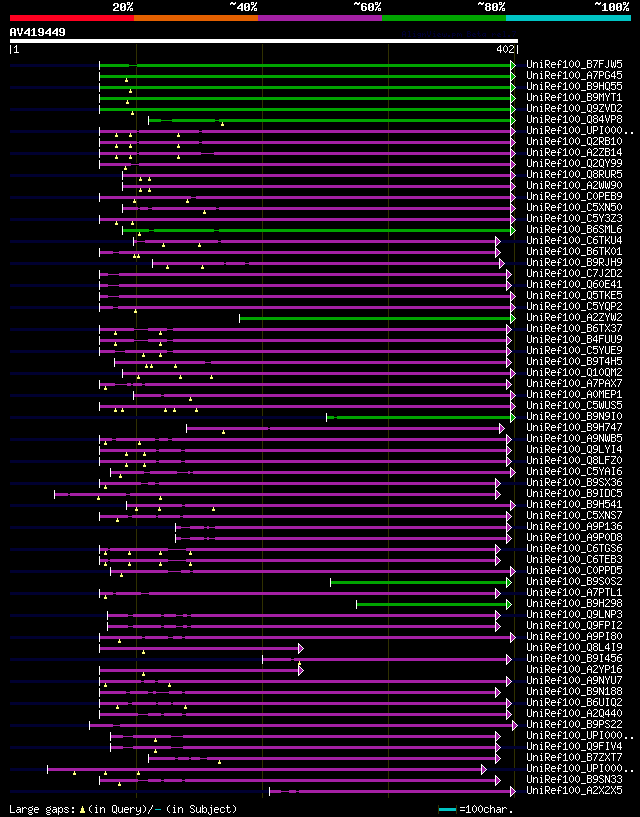Click the UniRef100_C5YAI6 label
Image resolution: width=640 pixels, height=817 pixels.
(x=574, y=472)
